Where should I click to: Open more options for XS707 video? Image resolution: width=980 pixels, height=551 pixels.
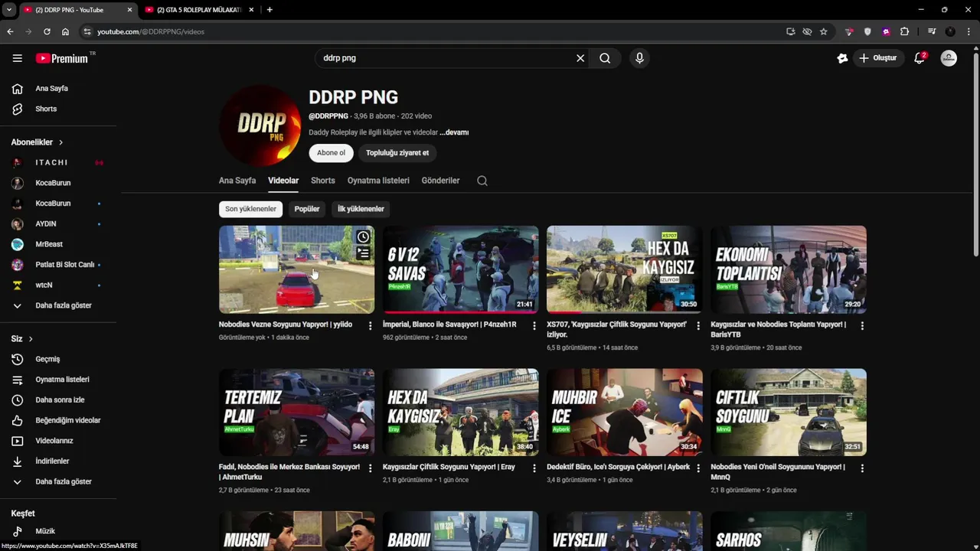[x=698, y=326]
